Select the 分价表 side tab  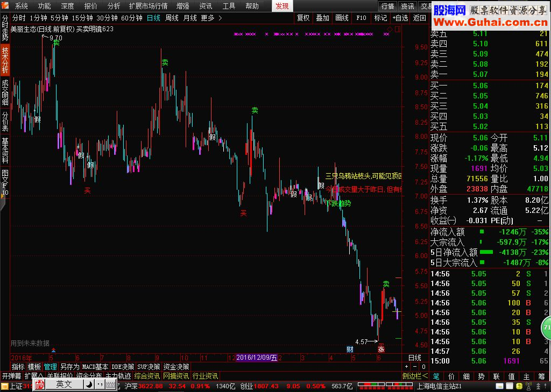point(5,121)
